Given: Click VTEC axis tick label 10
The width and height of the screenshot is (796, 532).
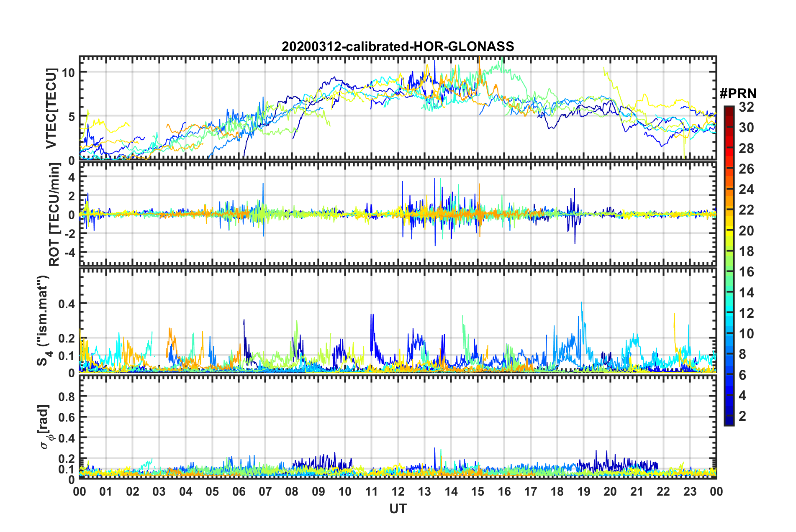Looking at the screenshot, I should [x=68, y=73].
